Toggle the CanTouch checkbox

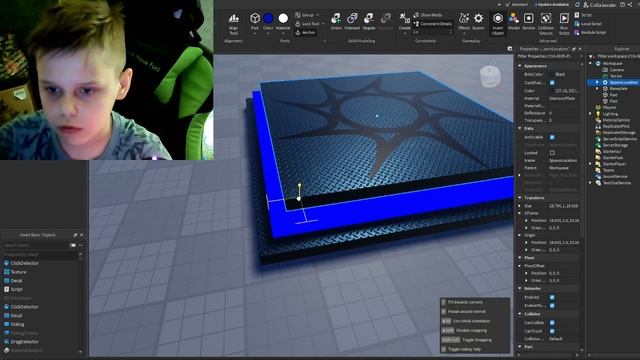pos(552,331)
